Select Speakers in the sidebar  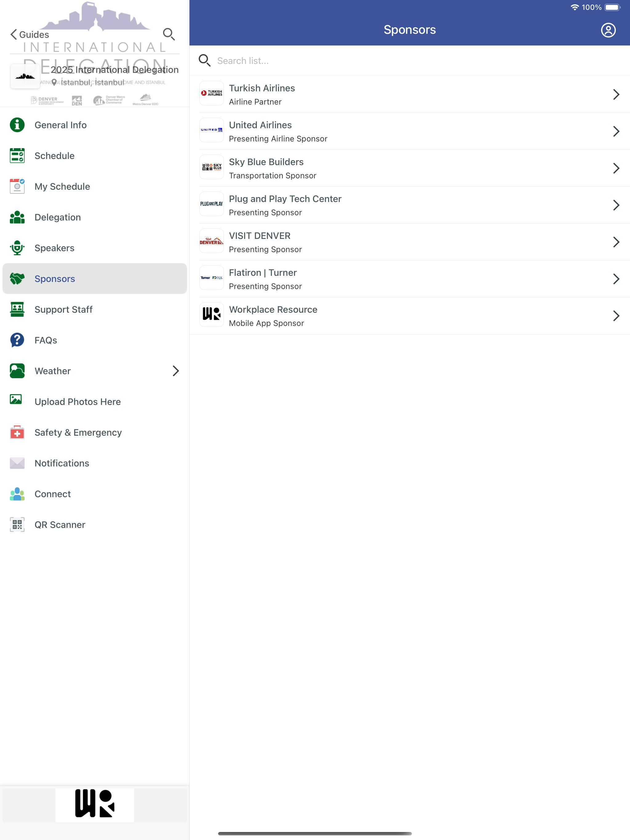[95, 248]
